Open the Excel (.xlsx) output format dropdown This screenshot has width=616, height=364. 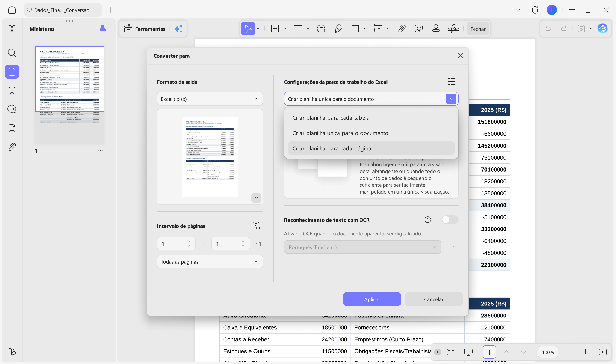point(210,99)
